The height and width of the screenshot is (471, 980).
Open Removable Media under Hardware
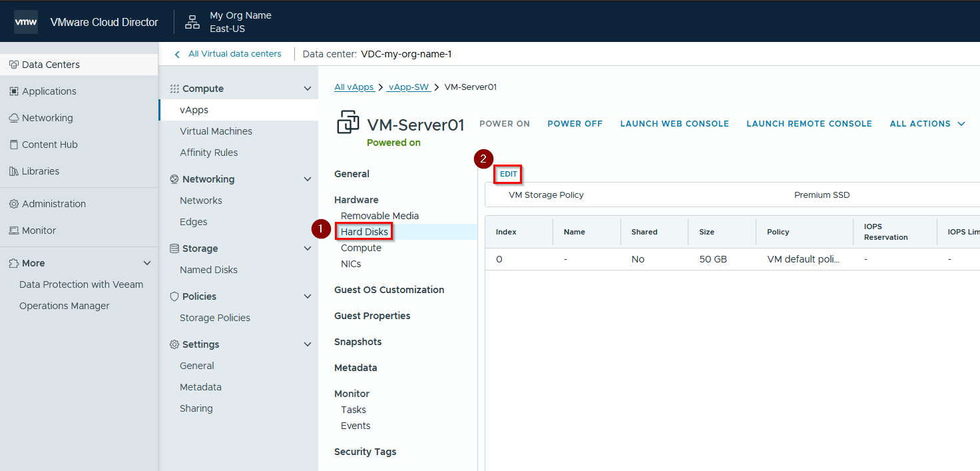pyautogui.click(x=380, y=216)
